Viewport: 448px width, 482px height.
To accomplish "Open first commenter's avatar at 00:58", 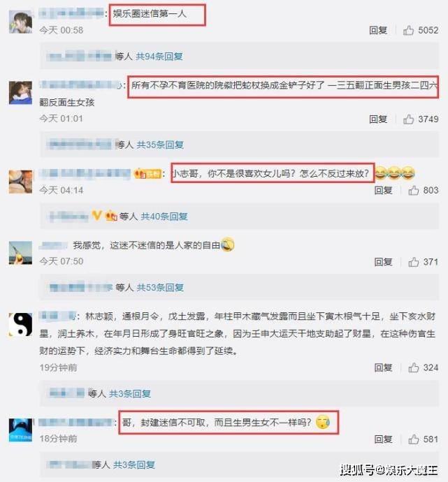I will (20, 22).
